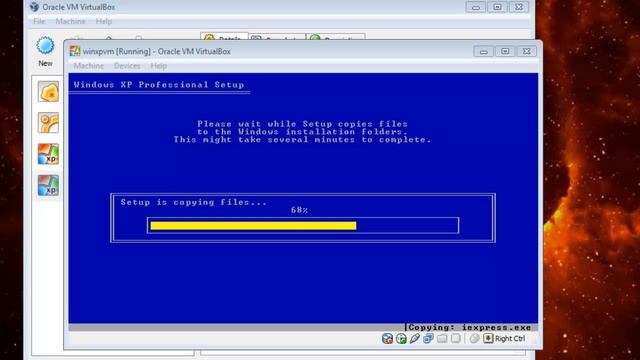Minimize the VirtualBox Manager window
The height and width of the screenshot is (360, 640).
pyautogui.click(x=476, y=7)
